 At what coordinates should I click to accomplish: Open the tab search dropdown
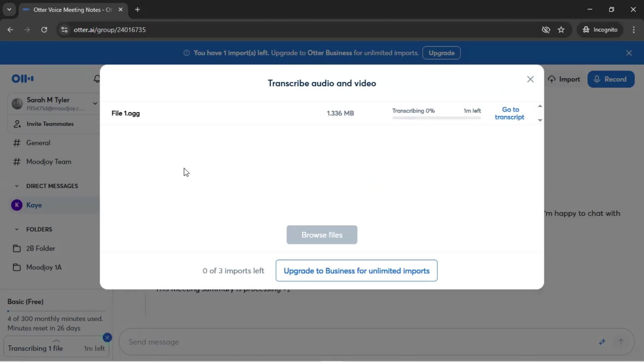pyautogui.click(x=9, y=10)
